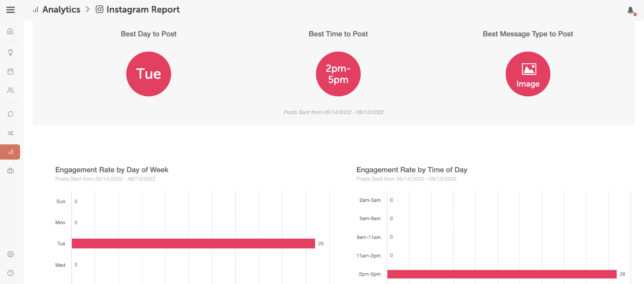The height and width of the screenshot is (284, 644).
Task: Open the help question mark icon
Action: [10, 273]
